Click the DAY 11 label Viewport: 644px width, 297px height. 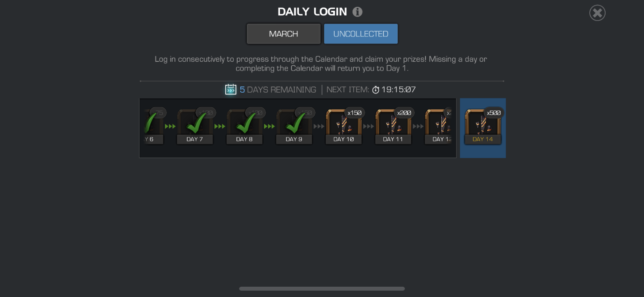tap(393, 139)
